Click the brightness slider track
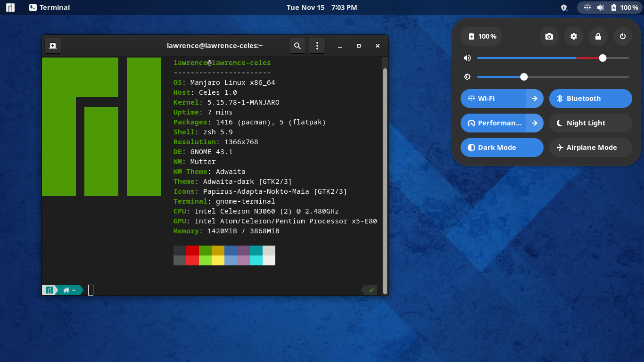 [x=575, y=77]
